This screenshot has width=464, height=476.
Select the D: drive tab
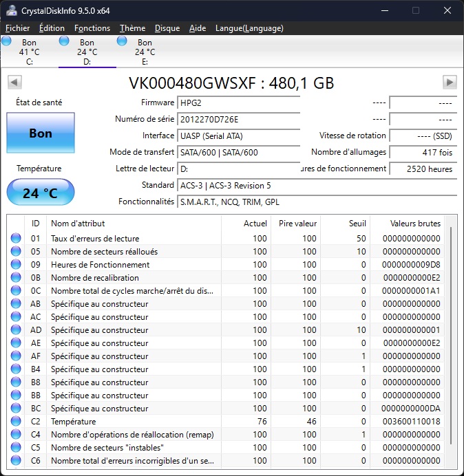coord(87,52)
